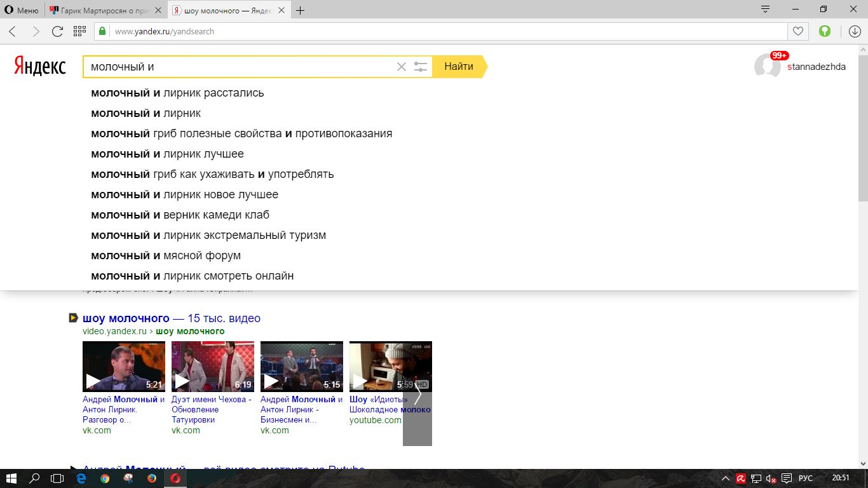
Task: Open the taskbar search magnifier
Action: pos(35,478)
